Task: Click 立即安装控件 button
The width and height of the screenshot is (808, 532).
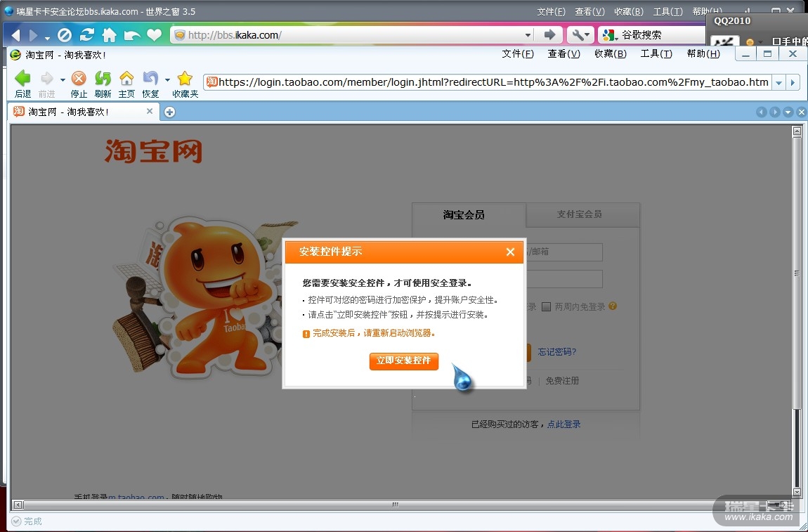Action: pos(403,361)
